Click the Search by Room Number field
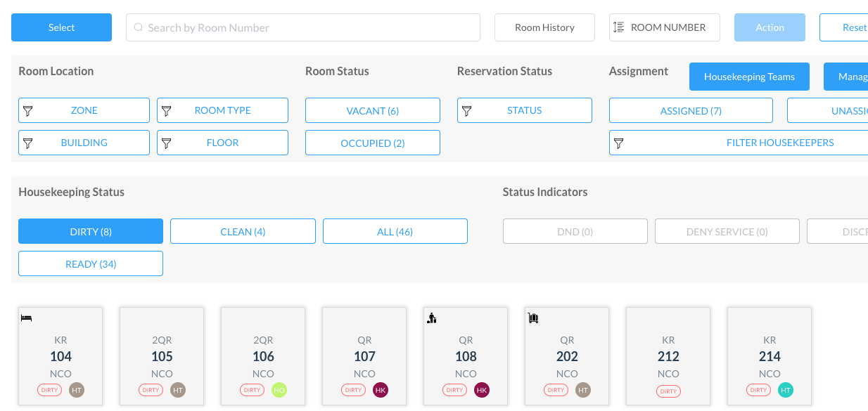 [x=309, y=28]
